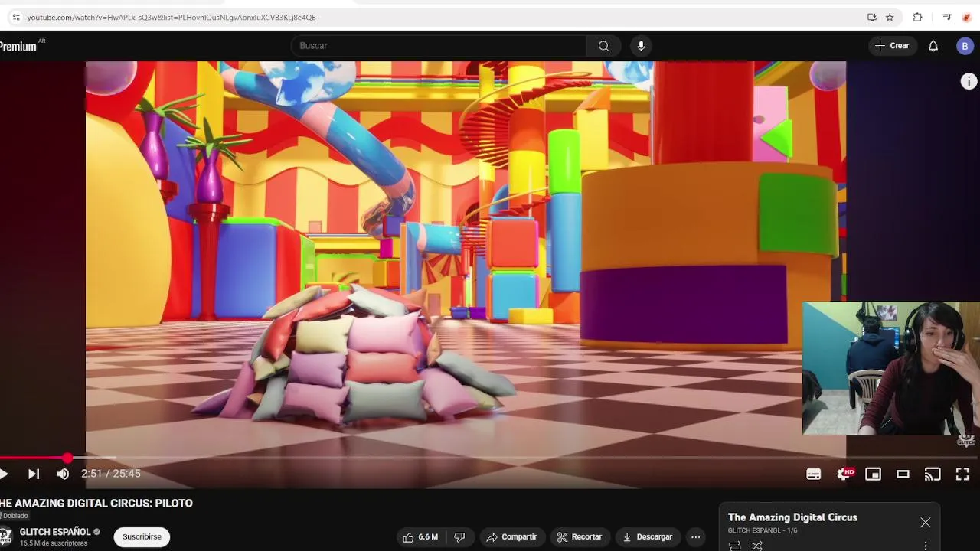
Task: View site information icon in address bar
Action: [x=15, y=17]
